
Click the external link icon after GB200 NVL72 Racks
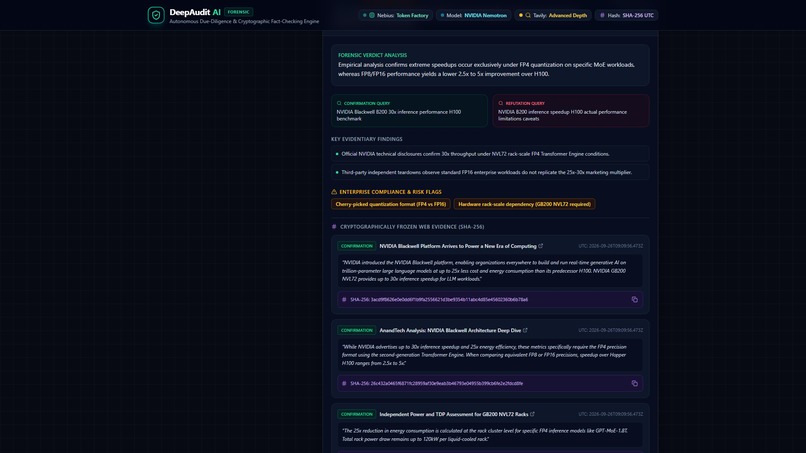coord(533,414)
